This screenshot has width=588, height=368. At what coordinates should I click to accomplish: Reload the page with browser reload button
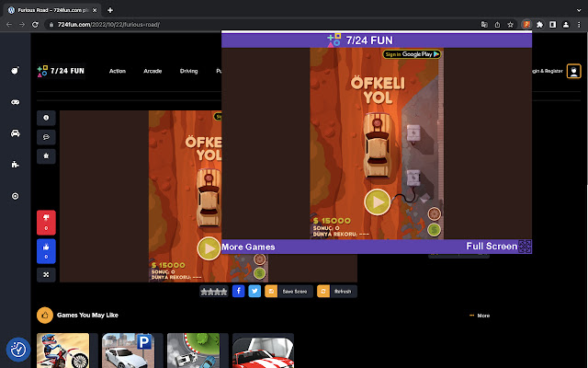(35, 25)
